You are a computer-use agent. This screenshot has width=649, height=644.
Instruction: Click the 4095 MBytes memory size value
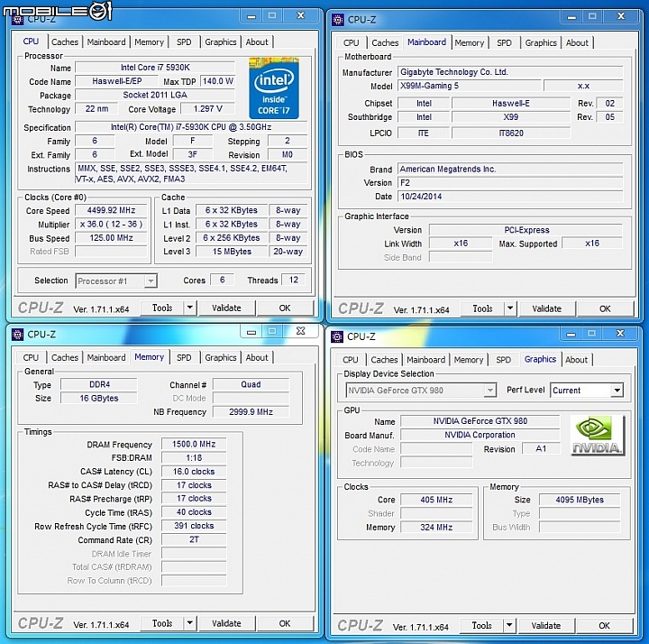pyautogui.click(x=580, y=500)
